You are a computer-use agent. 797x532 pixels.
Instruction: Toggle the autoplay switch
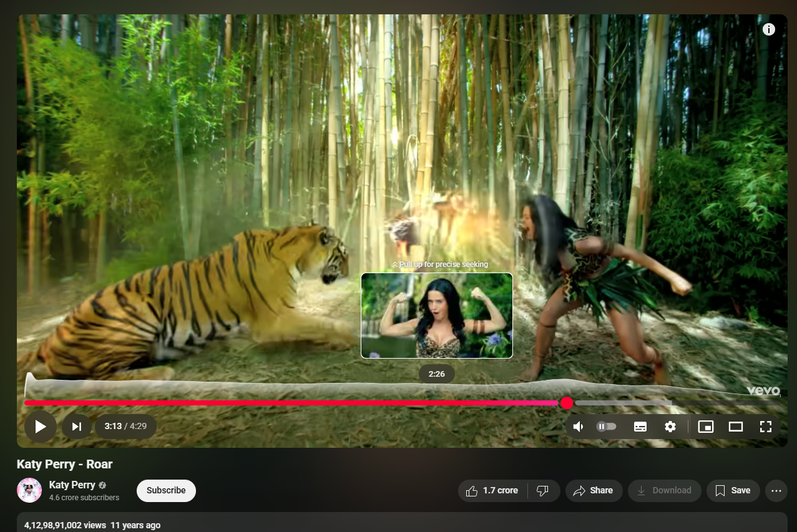(x=606, y=427)
